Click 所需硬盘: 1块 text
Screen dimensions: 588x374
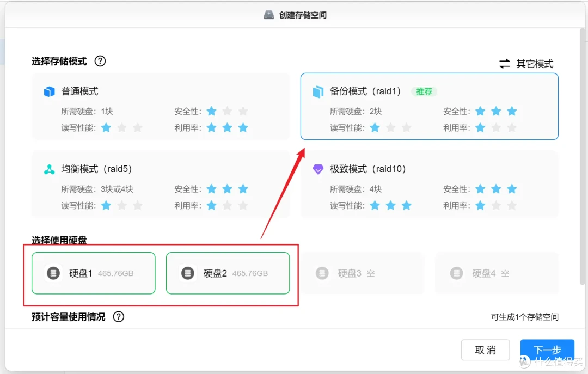tap(87, 112)
